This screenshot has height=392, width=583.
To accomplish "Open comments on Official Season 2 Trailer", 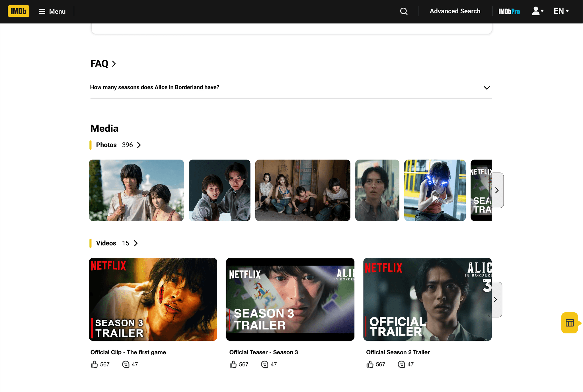I will [401, 364].
